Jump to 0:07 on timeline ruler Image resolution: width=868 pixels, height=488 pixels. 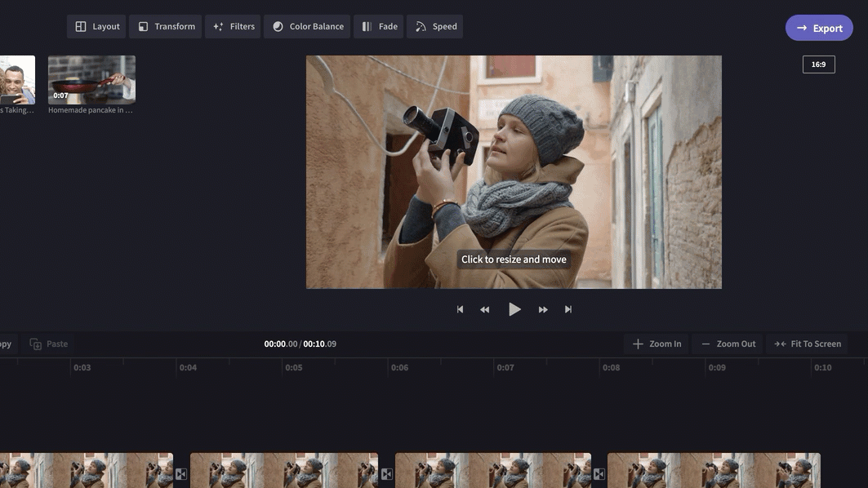pos(505,367)
